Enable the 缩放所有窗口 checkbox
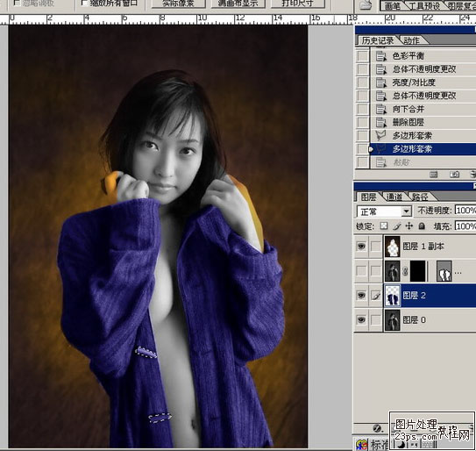This screenshot has height=451, width=476. pyautogui.click(x=85, y=3)
